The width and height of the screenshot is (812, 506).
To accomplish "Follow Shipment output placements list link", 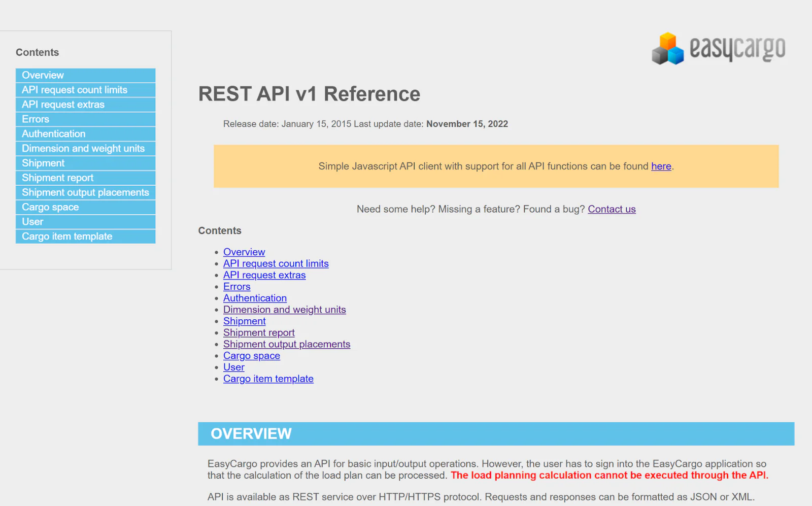I will [287, 344].
